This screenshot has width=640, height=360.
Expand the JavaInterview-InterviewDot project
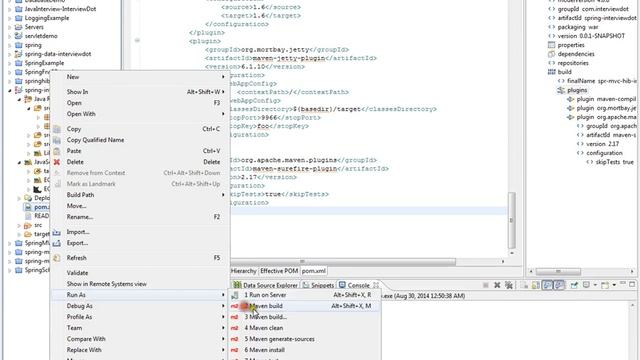tap(10, 9)
